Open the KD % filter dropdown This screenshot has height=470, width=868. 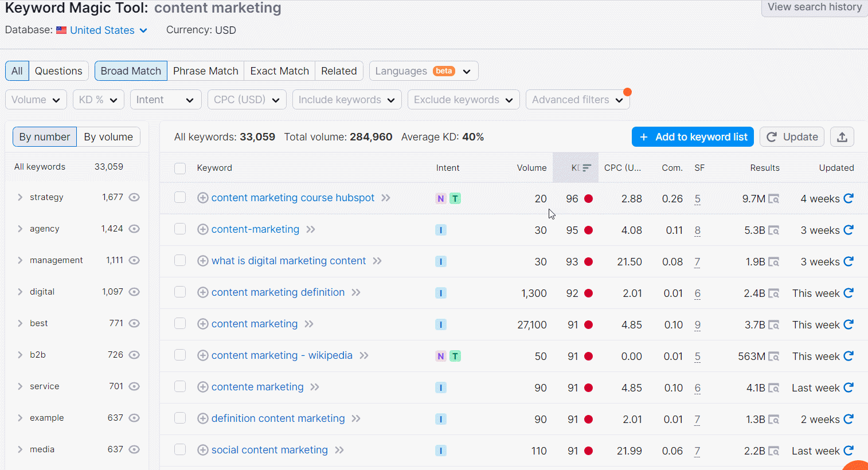pyautogui.click(x=99, y=100)
